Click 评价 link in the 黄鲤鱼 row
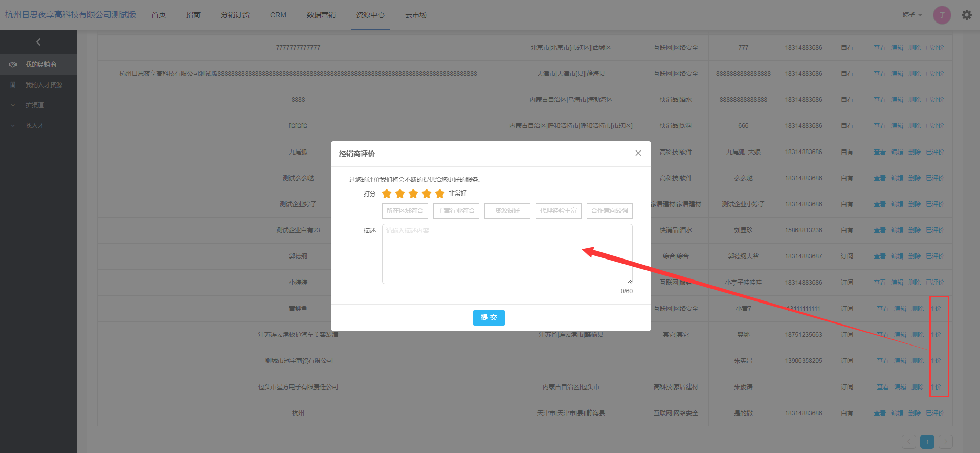Image resolution: width=980 pixels, height=453 pixels. click(936, 309)
